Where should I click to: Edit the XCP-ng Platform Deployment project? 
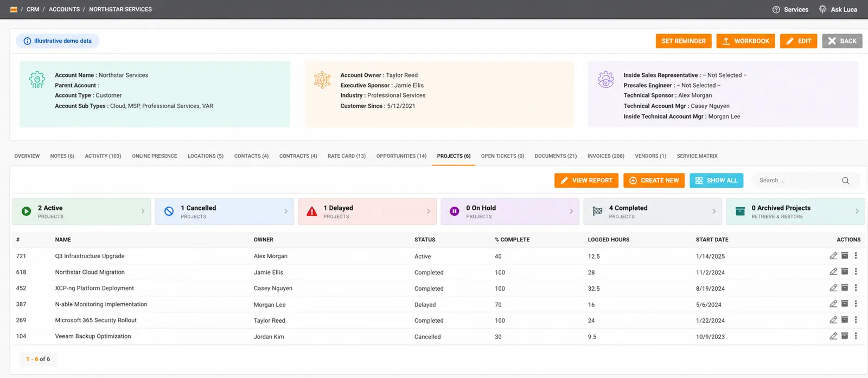click(833, 288)
